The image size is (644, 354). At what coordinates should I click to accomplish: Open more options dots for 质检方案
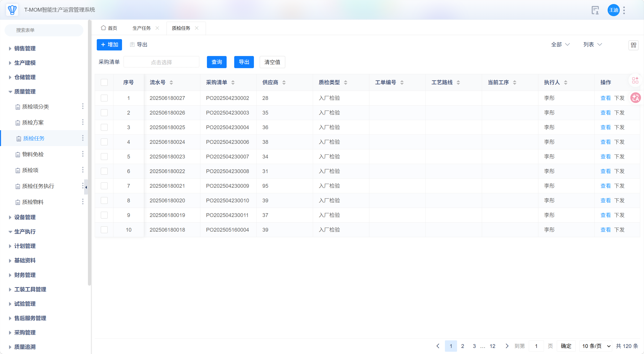[x=83, y=122]
